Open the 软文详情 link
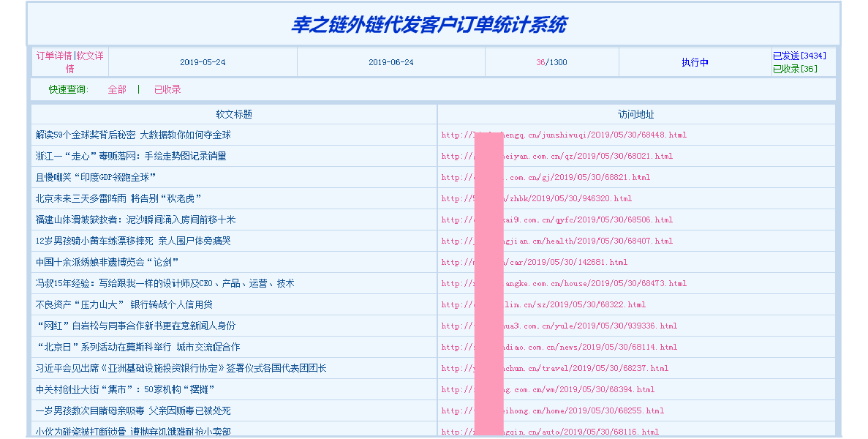Screen dimensions: 868x439 (89, 56)
